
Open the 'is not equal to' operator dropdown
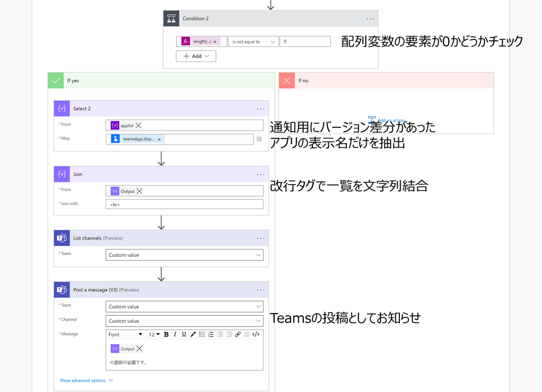[x=253, y=41]
